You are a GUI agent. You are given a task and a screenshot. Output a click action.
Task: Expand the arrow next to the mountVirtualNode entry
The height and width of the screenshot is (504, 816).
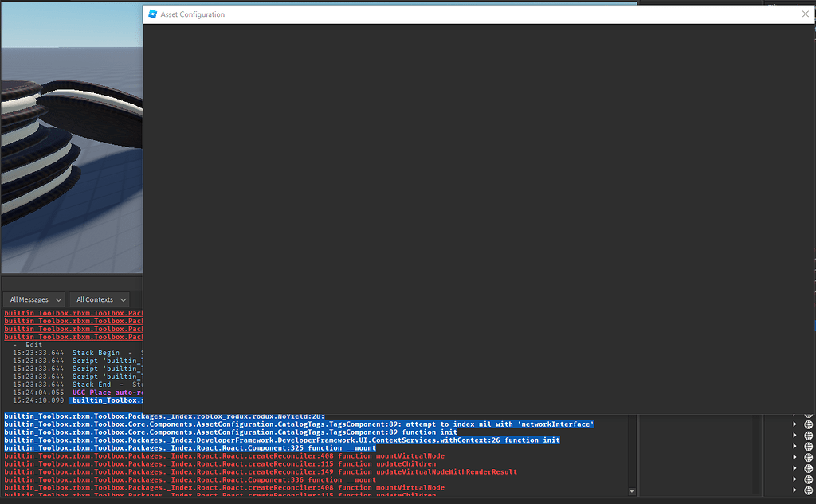[x=794, y=455]
